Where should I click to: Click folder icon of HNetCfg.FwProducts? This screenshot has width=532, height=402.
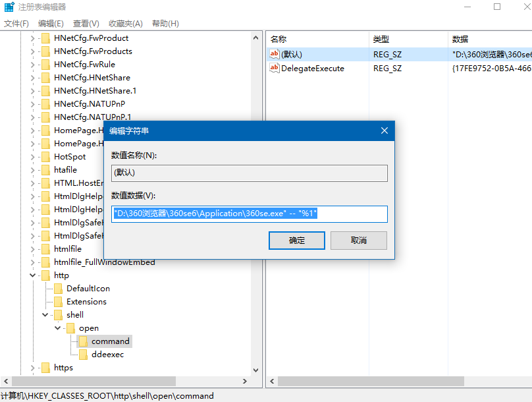[x=46, y=51]
